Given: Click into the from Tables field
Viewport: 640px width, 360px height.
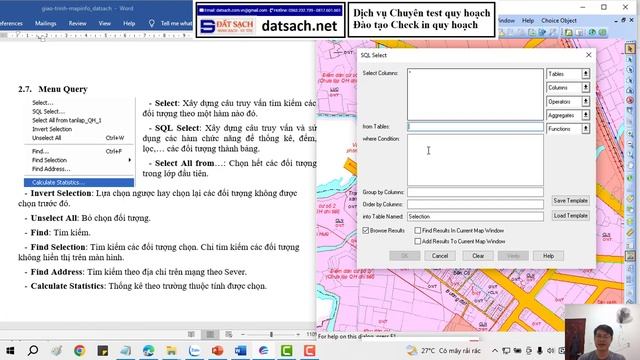Looking at the screenshot, I should coord(475,127).
